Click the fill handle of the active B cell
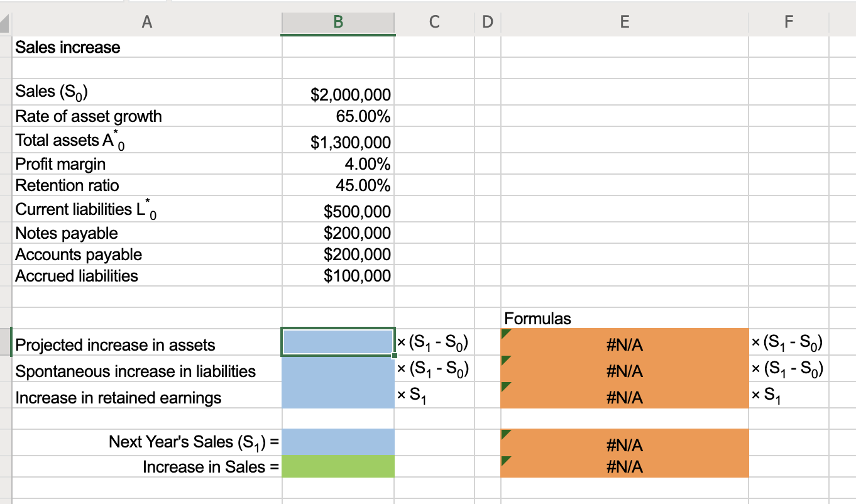Viewport: 856px width, 504px height. (395, 356)
